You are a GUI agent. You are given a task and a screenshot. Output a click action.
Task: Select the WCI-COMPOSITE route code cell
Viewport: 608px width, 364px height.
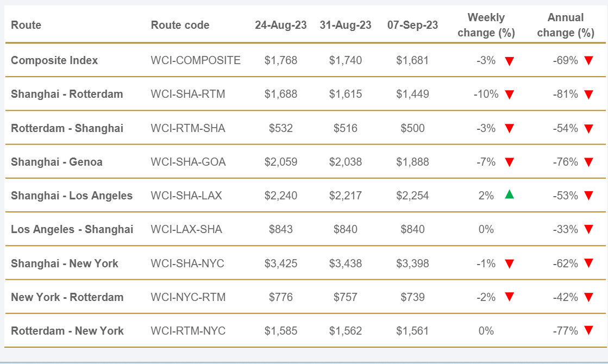point(196,60)
